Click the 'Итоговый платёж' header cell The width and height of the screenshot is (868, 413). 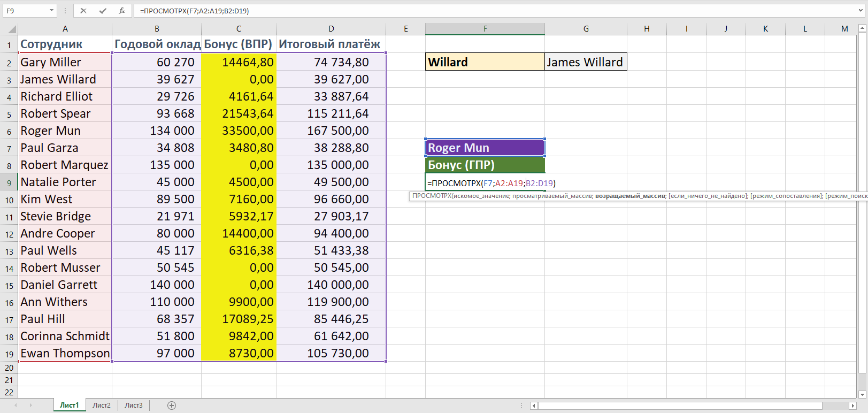(x=331, y=44)
